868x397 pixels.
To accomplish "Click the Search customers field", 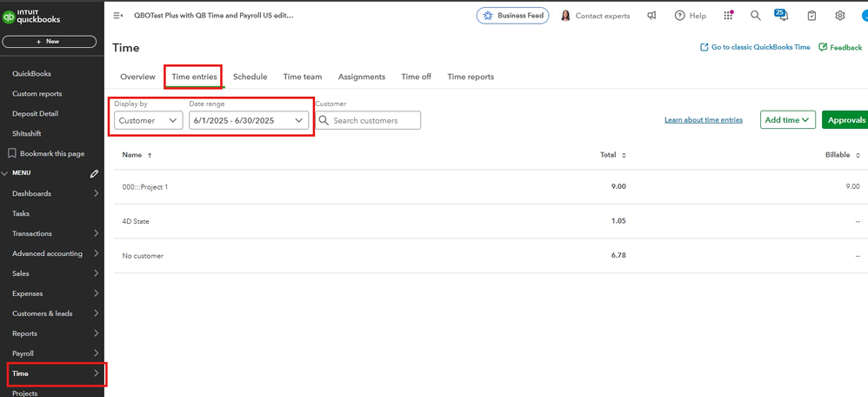I will 368,120.
